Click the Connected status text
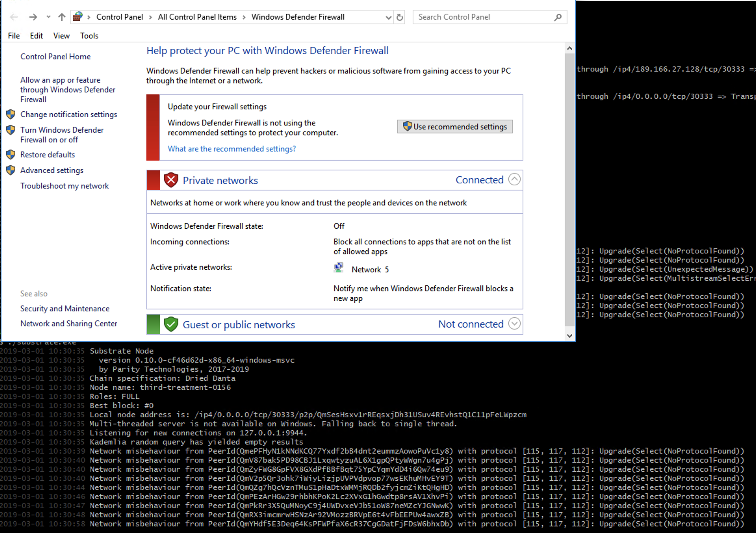Viewport: 756px width, 533px height. tap(479, 180)
